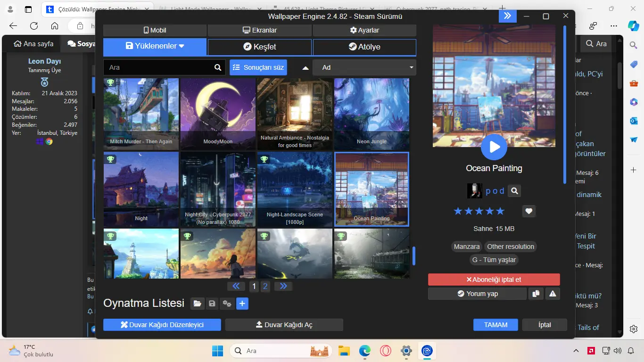Add a new playlist with the plus icon

(x=242, y=304)
